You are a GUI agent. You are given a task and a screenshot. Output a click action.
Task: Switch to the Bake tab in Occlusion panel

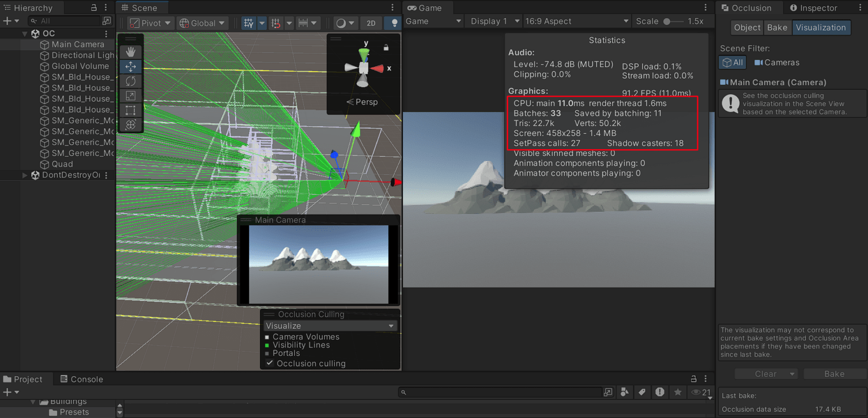click(x=778, y=27)
